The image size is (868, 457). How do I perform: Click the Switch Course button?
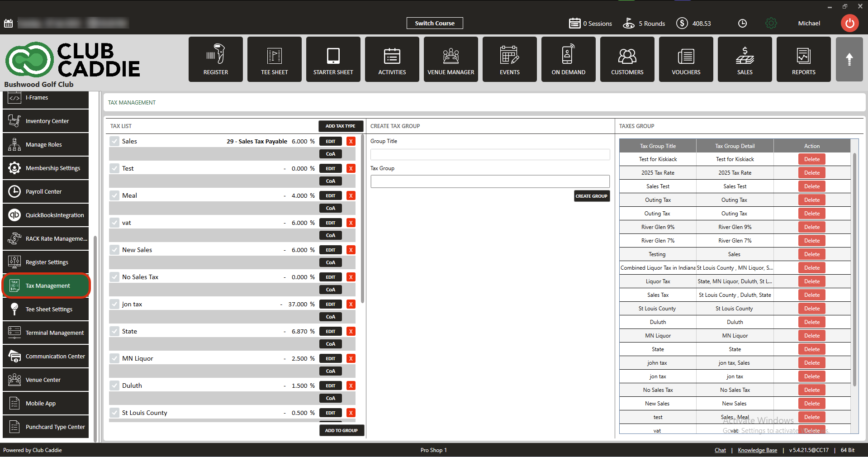tap(435, 23)
